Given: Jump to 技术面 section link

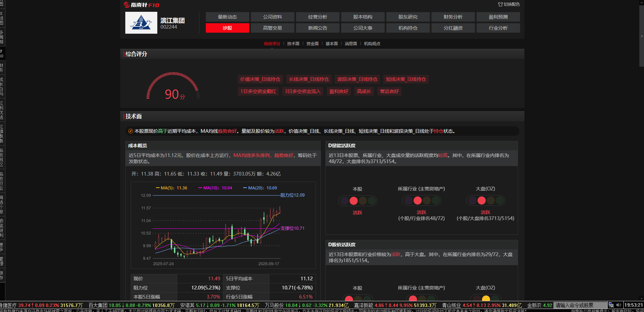Looking at the screenshot, I should tap(293, 44).
